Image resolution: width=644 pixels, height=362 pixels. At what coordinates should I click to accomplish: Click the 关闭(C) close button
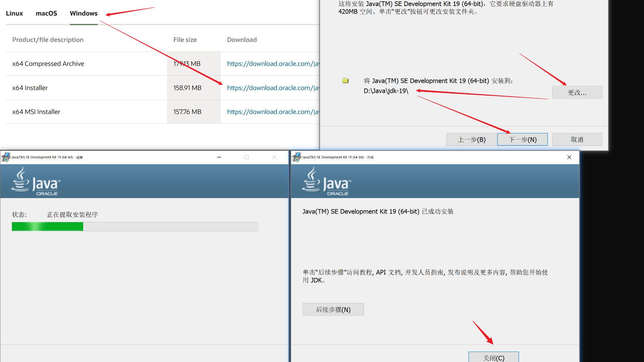tap(493, 358)
